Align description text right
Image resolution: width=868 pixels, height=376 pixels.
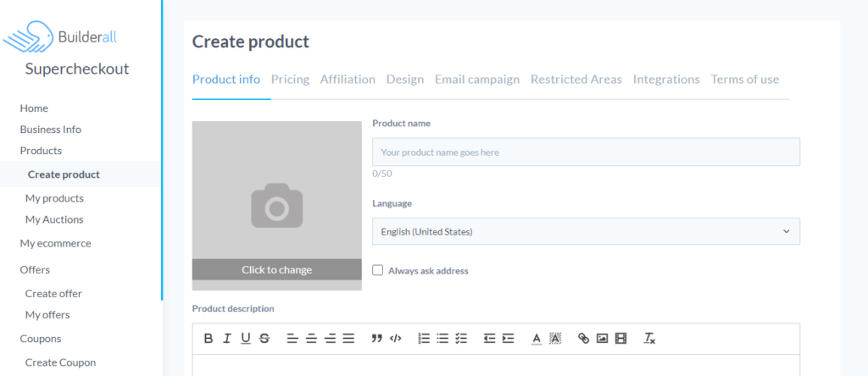coord(330,339)
